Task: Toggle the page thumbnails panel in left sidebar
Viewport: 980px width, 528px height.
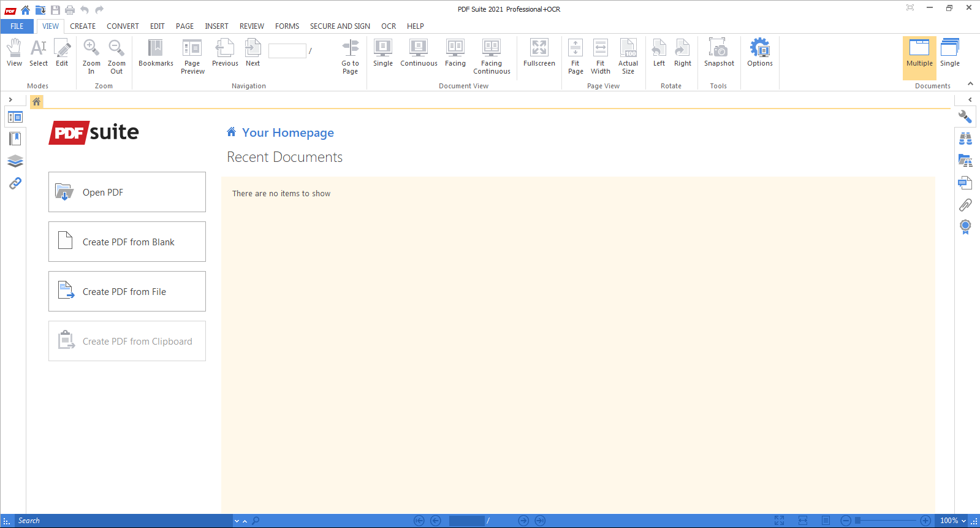Action: [15, 117]
